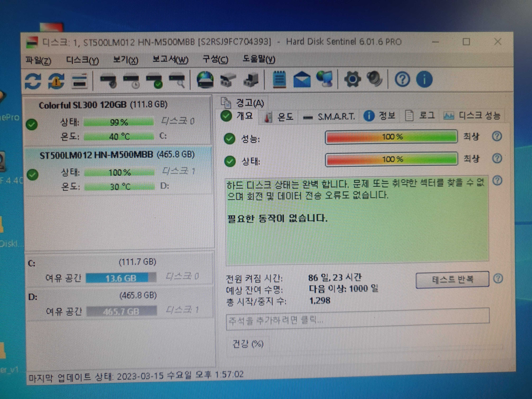Close the Hard Disk Sentinel window
This screenshot has height=399, width=532.
pyautogui.click(x=498, y=42)
